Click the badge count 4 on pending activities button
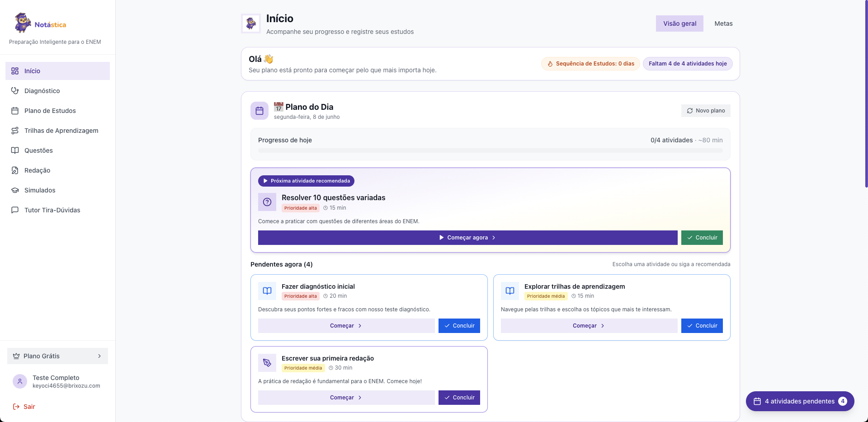Viewport: 868px width, 422px height. [x=843, y=401]
